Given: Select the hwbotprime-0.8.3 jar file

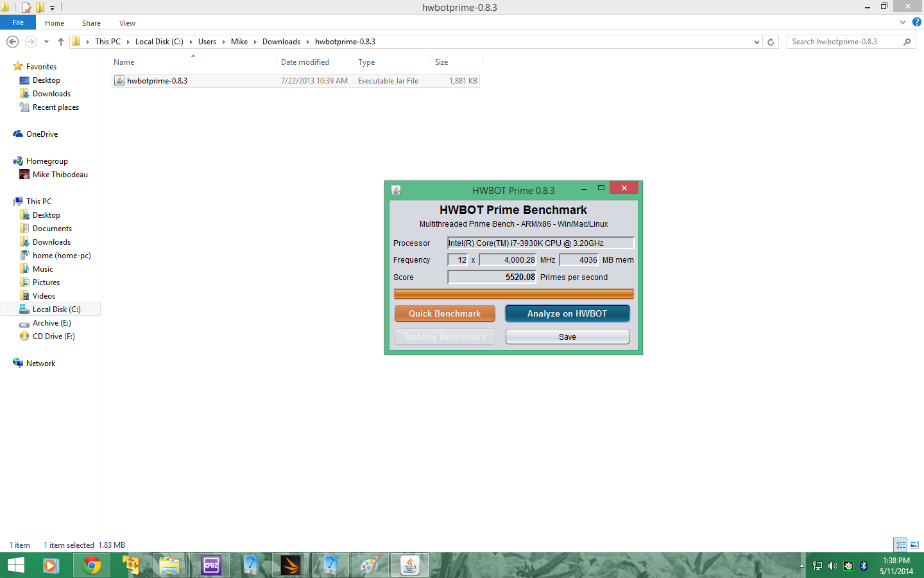Looking at the screenshot, I should pos(295,81).
